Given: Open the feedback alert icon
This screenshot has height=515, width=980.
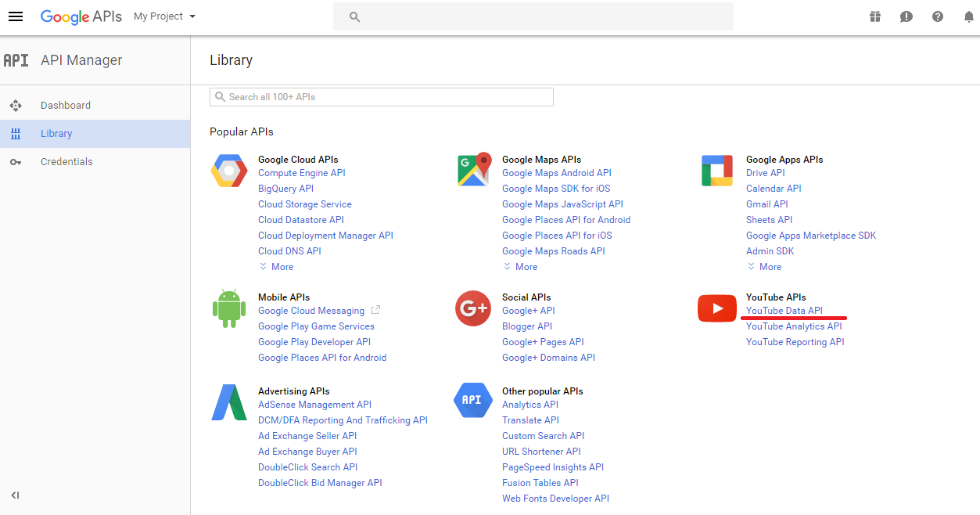Looking at the screenshot, I should point(906,16).
